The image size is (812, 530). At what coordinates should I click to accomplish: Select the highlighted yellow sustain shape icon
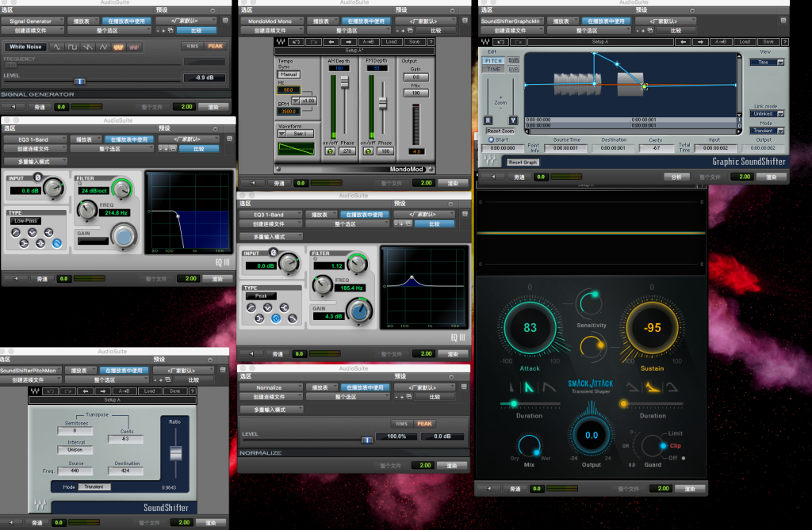[653, 387]
